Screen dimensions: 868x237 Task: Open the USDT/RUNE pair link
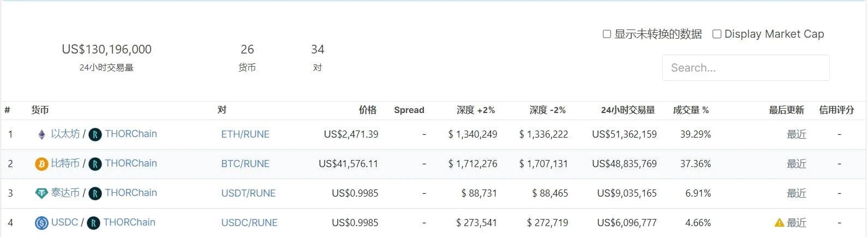point(248,193)
